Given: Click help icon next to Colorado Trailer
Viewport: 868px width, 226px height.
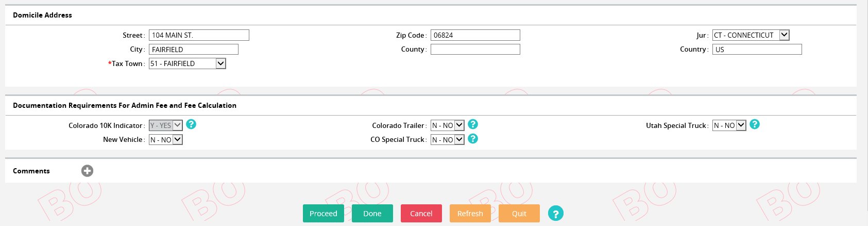Looking at the screenshot, I should click(x=473, y=124).
